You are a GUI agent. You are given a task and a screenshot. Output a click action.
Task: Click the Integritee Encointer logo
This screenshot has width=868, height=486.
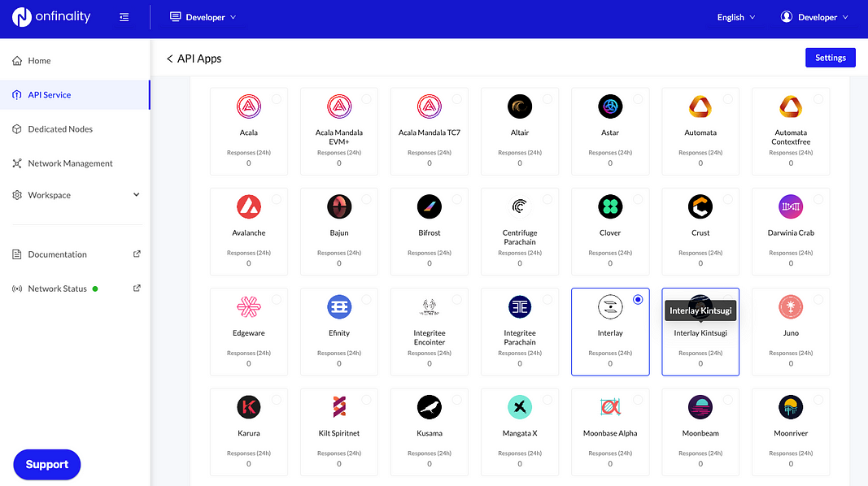(430, 307)
